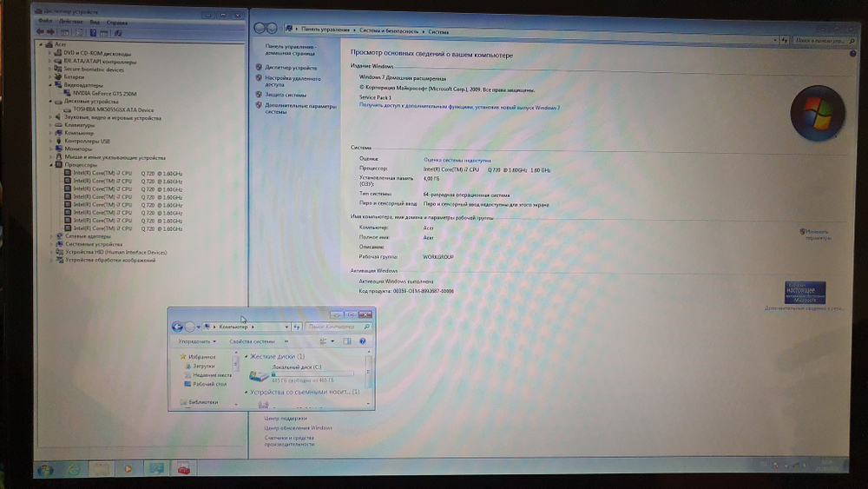Viewport: 868px width, 489px height.
Task: Click the Forward arrow in Device Manager toolbar
Action: [50, 32]
